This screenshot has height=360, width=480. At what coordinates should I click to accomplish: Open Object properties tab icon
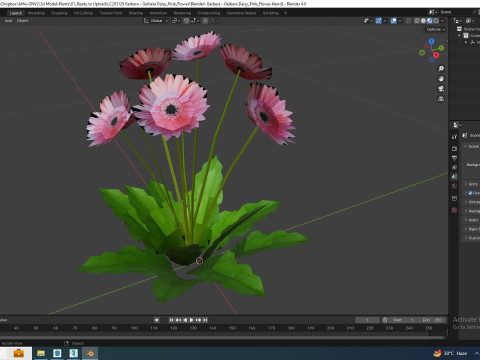point(454,198)
